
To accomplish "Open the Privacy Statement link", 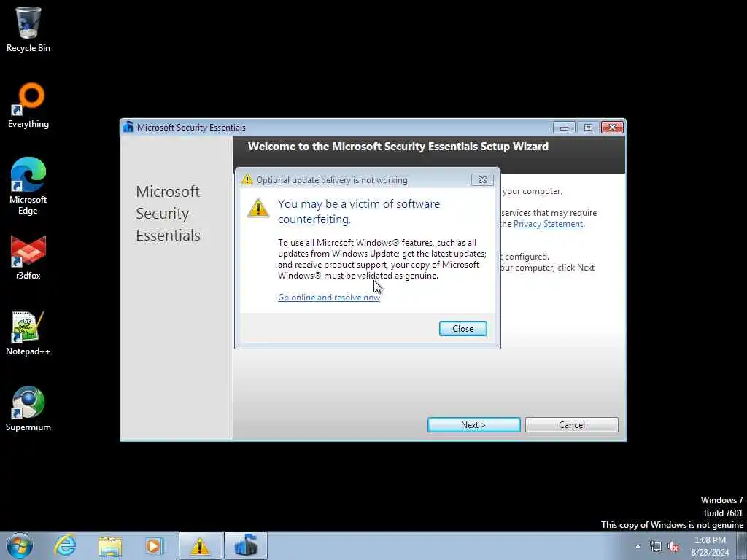I will coord(548,224).
